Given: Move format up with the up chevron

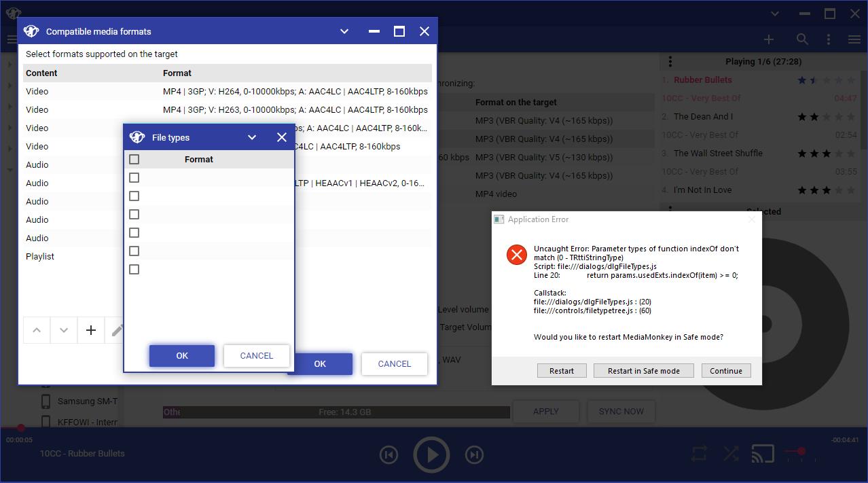Looking at the screenshot, I should tap(37, 330).
